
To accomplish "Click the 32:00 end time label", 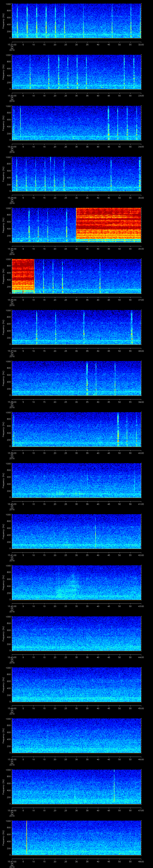I will 141,44.
